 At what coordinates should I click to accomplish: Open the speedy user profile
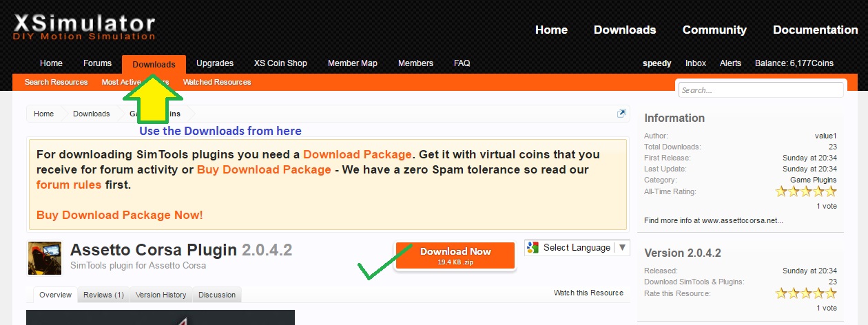[657, 63]
